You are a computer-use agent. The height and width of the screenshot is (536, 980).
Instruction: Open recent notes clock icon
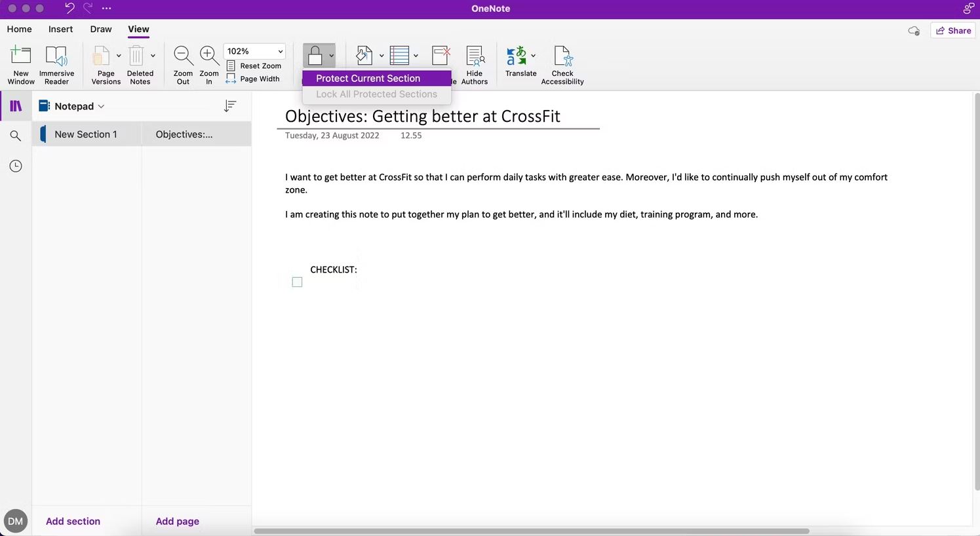click(16, 166)
